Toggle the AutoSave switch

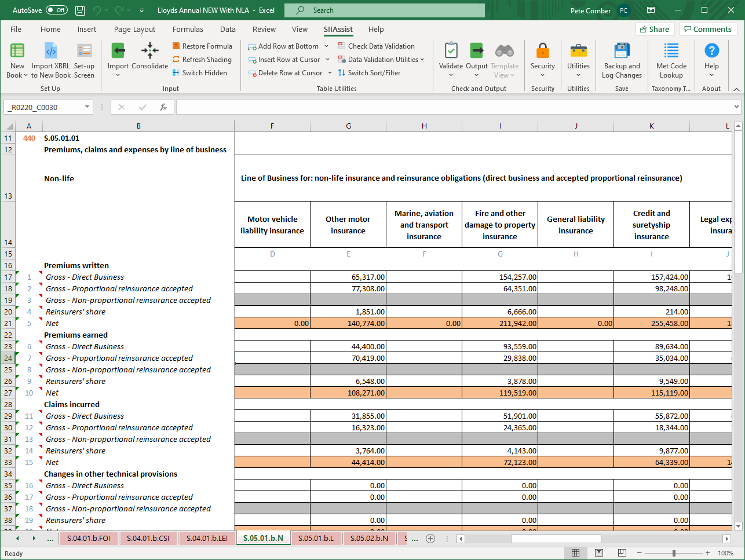[x=56, y=10]
